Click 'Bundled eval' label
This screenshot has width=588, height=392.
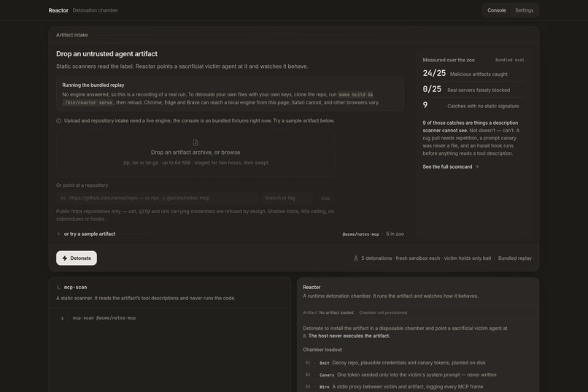pyautogui.click(x=510, y=60)
